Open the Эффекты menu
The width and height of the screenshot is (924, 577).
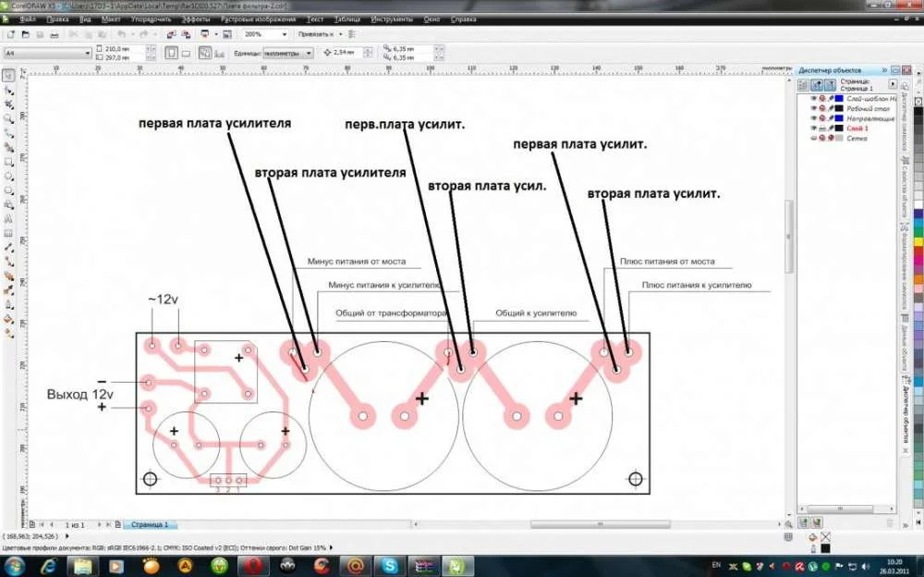point(195,19)
